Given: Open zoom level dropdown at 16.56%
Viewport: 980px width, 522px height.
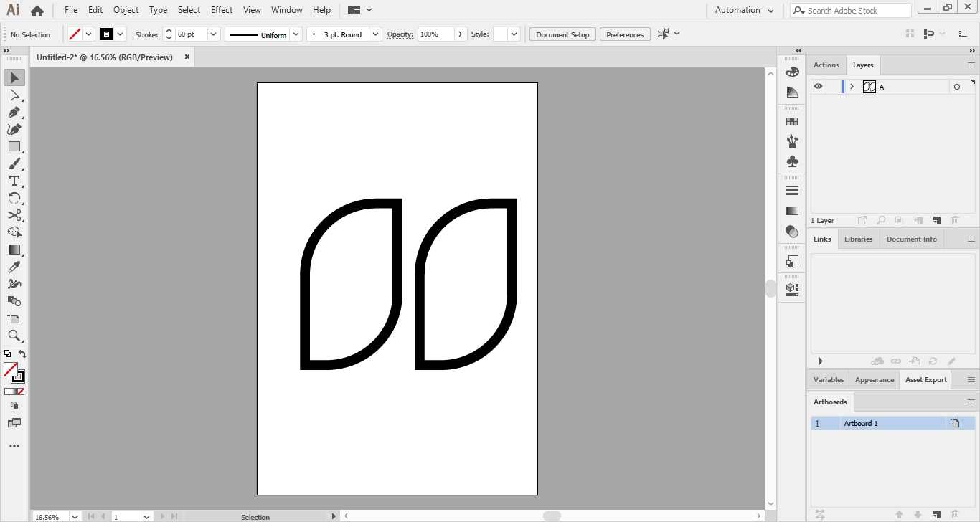Looking at the screenshot, I should click(x=75, y=516).
